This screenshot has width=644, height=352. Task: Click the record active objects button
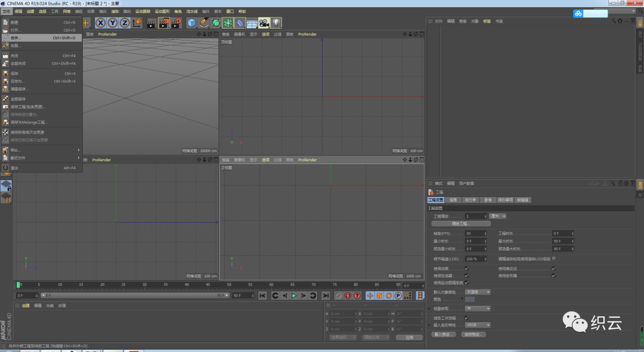(x=338, y=295)
